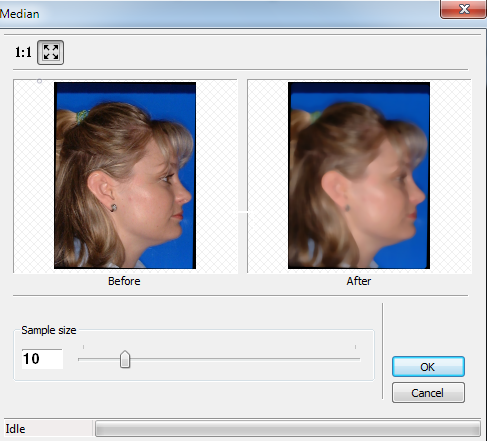
Task: Click the "Before" caption label
Action: click(x=124, y=281)
